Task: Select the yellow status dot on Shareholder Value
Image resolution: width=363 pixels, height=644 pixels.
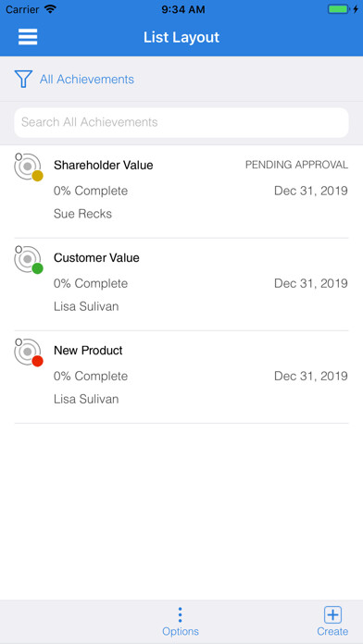Action: pos(37,176)
